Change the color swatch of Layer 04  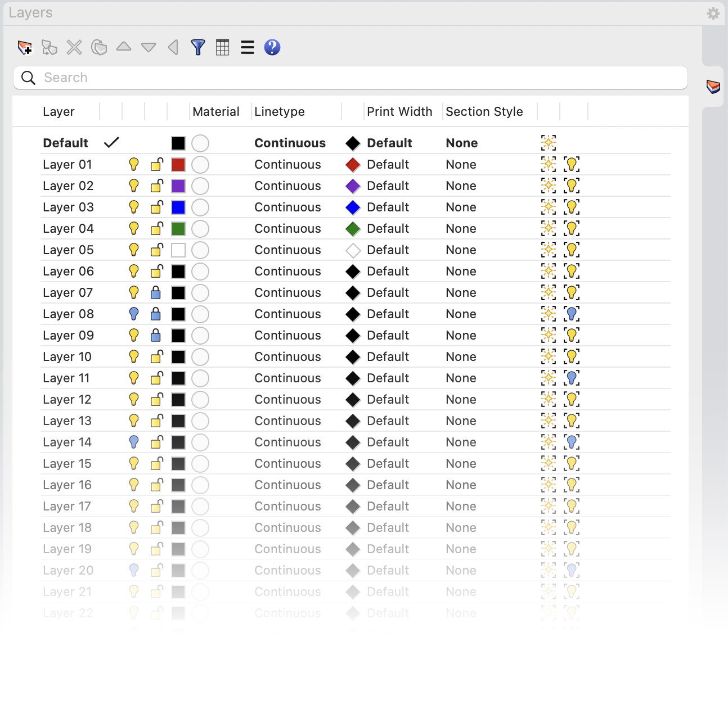click(x=178, y=228)
